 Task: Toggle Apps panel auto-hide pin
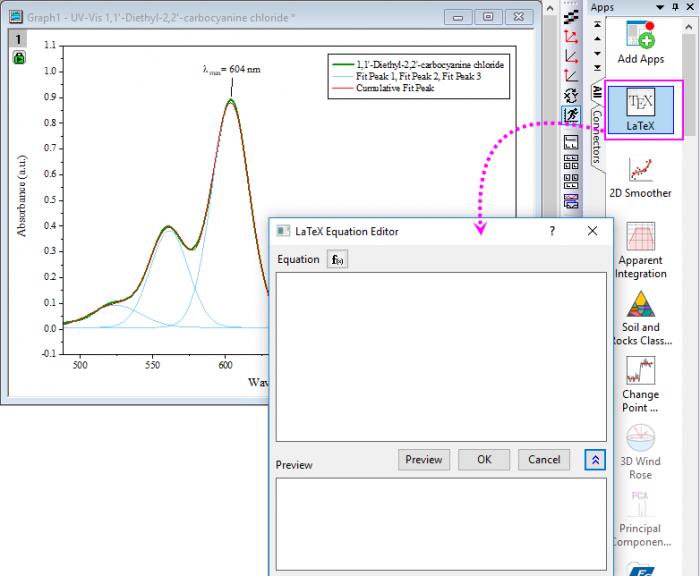pyautogui.click(x=673, y=7)
